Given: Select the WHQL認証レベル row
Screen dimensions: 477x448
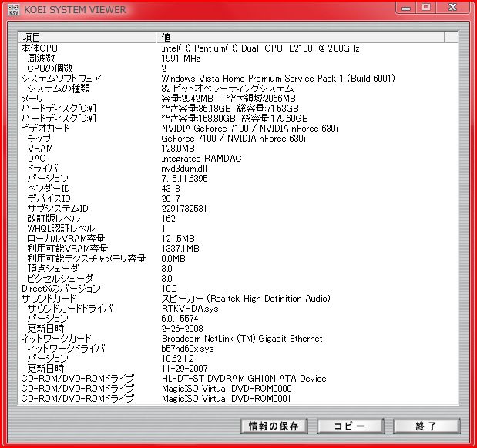Looking at the screenshot, I should pyautogui.click(x=61, y=229).
